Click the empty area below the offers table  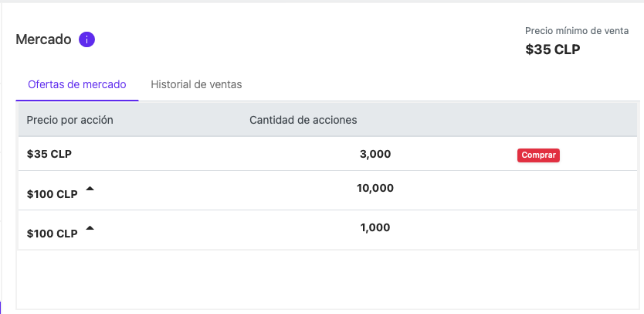[327, 279]
